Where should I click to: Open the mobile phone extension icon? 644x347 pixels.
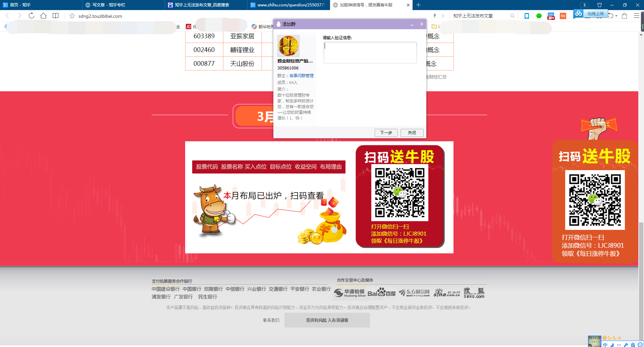coord(527,16)
